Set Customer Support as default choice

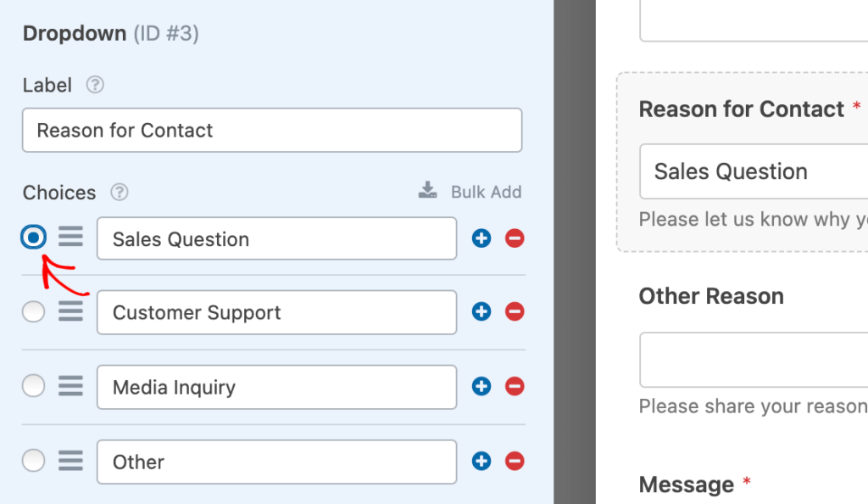(x=33, y=311)
